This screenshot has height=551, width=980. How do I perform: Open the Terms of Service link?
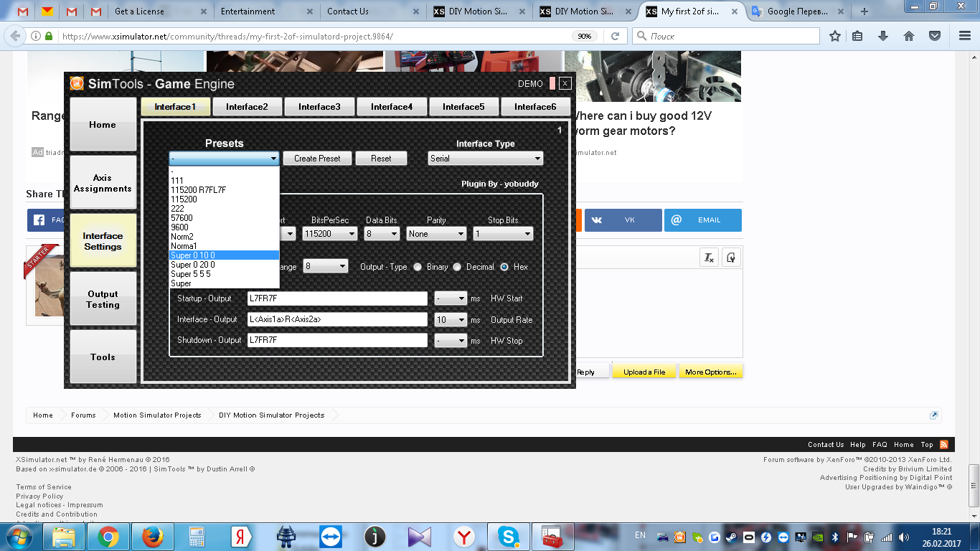click(x=44, y=487)
